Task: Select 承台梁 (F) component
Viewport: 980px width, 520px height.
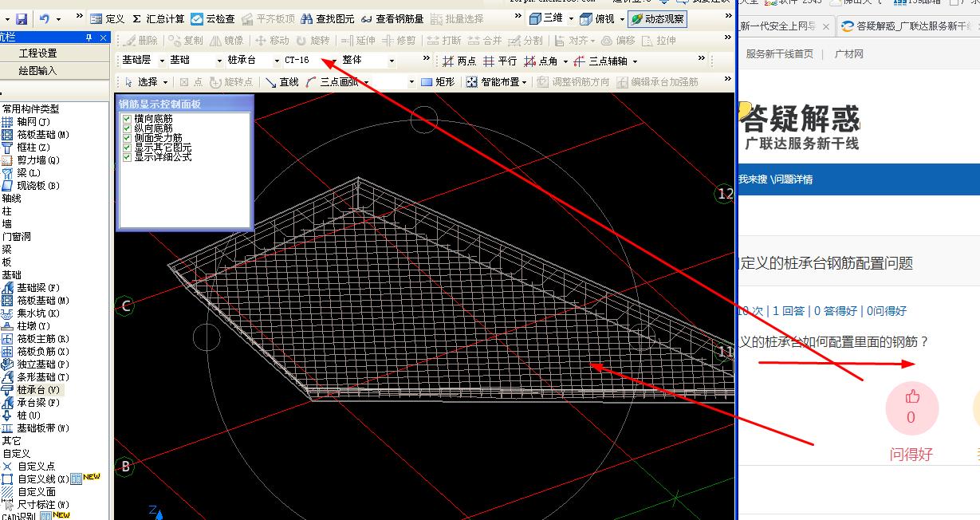Action: [31, 402]
